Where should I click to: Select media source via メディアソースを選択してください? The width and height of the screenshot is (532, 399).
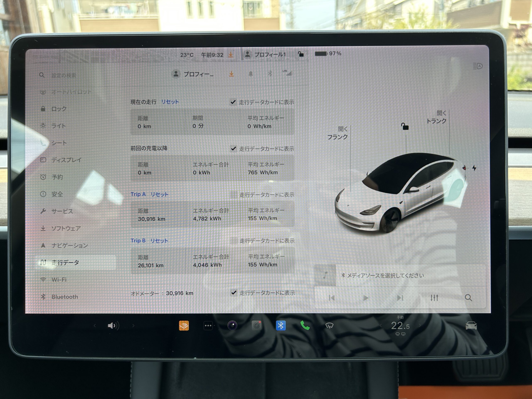click(383, 276)
